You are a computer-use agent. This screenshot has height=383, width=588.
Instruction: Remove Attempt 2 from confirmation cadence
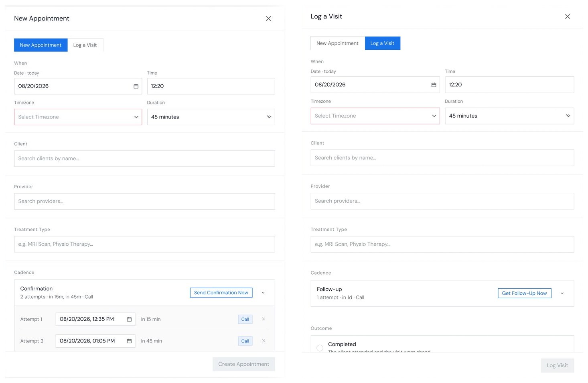click(264, 341)
